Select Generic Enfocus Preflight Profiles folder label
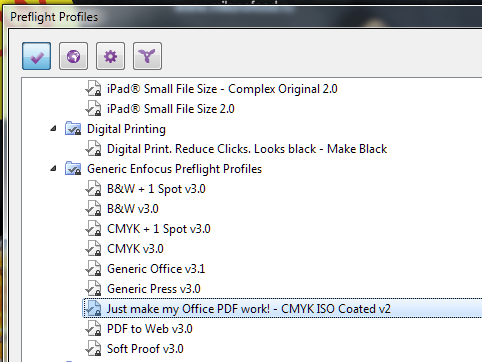Screen dimensions: 482x362 coord(174,169)
